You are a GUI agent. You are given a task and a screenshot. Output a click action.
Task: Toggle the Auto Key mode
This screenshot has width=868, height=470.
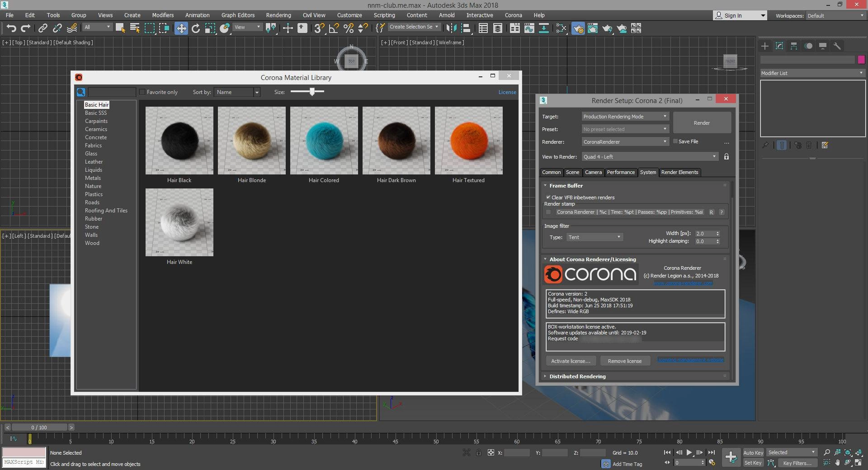753,452
